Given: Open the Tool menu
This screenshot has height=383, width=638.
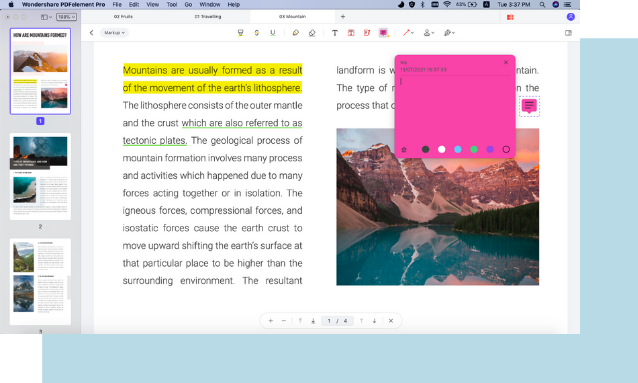Looking at the screenshot, I should coord(172,4).
